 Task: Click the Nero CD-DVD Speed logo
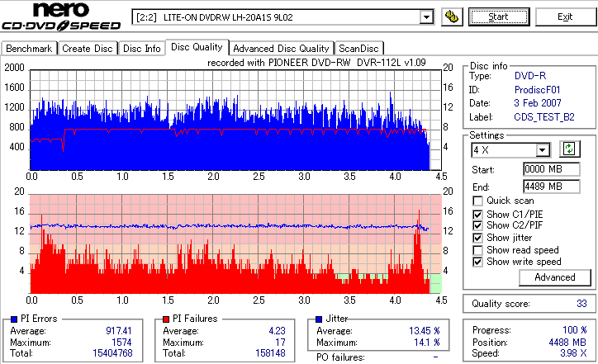(x=61, y=17)
